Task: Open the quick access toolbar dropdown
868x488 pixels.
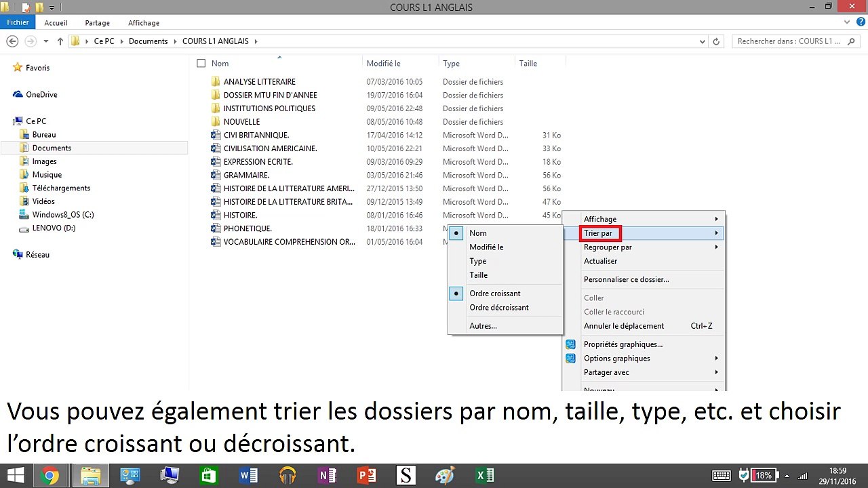Action: [52, 7]
